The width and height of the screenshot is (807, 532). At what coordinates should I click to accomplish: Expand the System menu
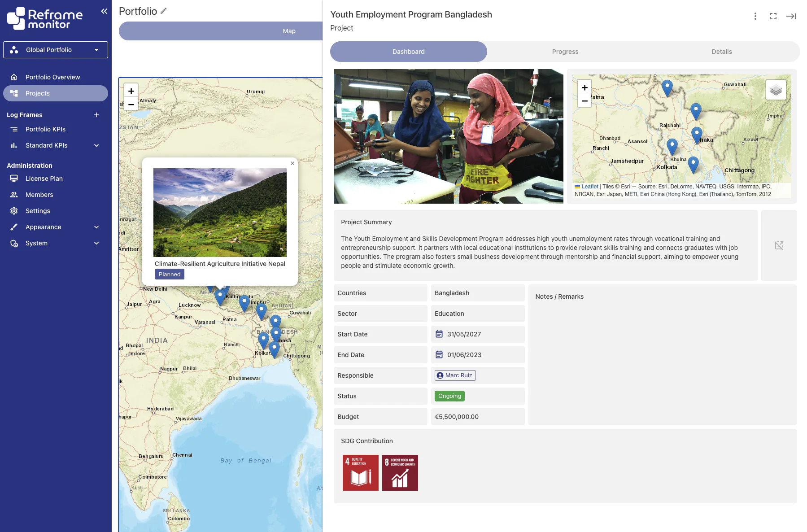[x=96, y=243]
